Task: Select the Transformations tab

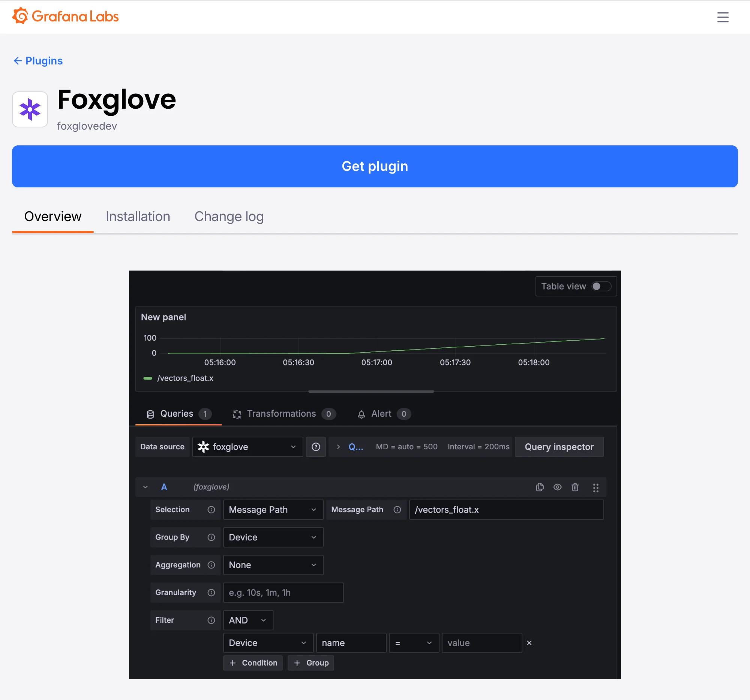Action: 284,414
